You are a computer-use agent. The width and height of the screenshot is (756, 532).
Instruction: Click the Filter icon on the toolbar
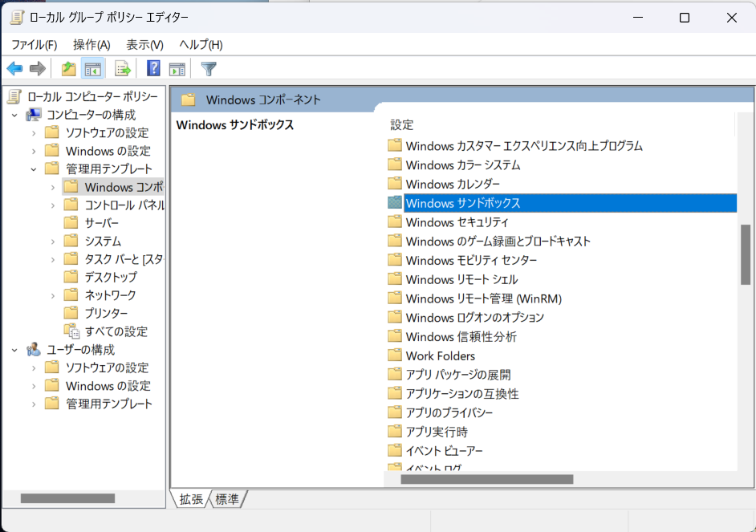(208, 68)
